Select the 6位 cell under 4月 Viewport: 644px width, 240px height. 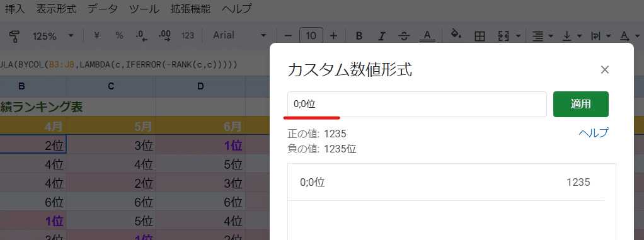point(33,202)
